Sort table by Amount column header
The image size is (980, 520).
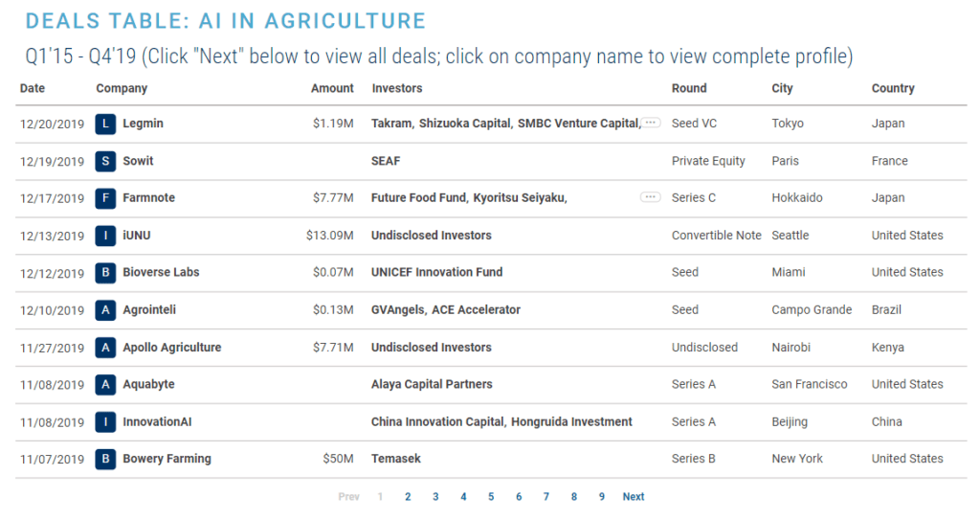332,88
